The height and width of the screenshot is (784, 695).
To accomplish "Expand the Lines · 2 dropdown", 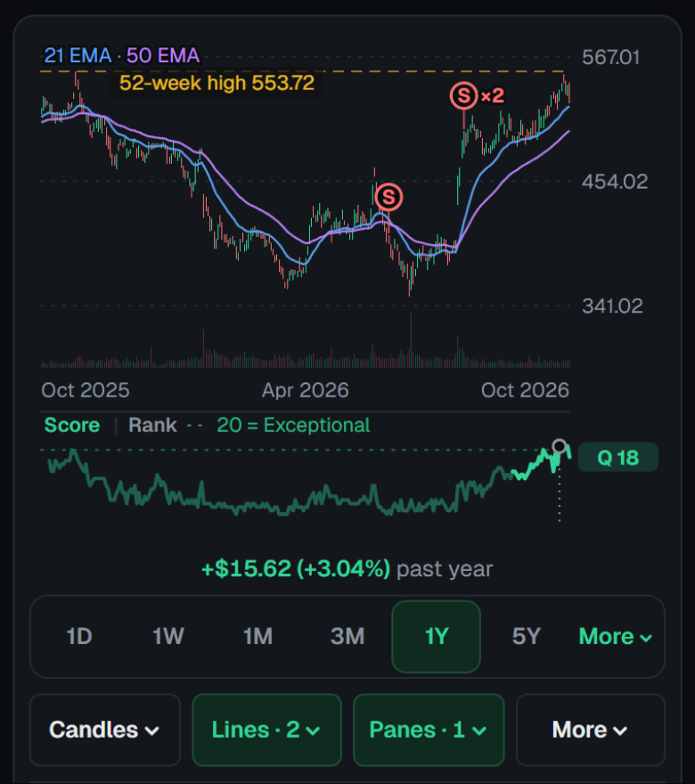I will tap(267, 730).
